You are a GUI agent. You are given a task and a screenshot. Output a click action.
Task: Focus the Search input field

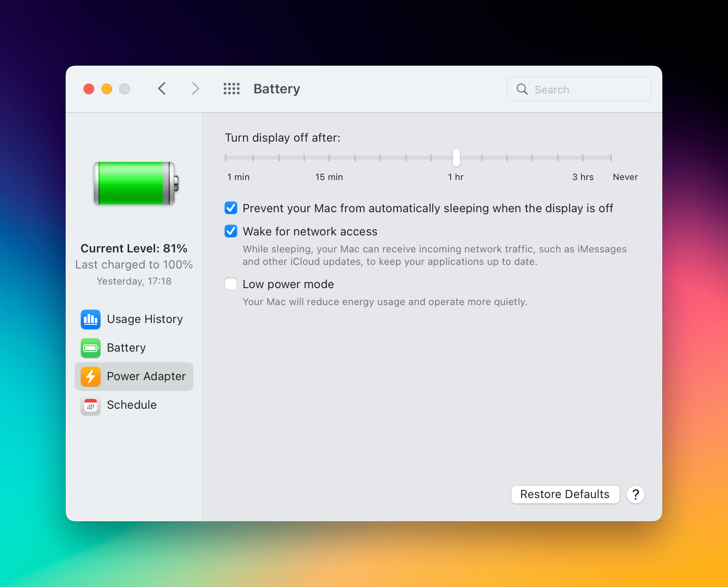point(579,89)
